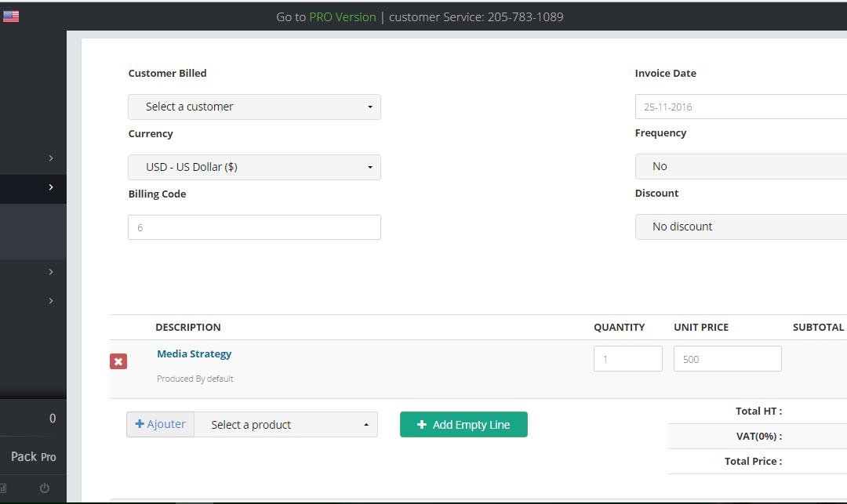
Task: Open the USD - US Dollar currency dropdown
Action: point(254,167)
